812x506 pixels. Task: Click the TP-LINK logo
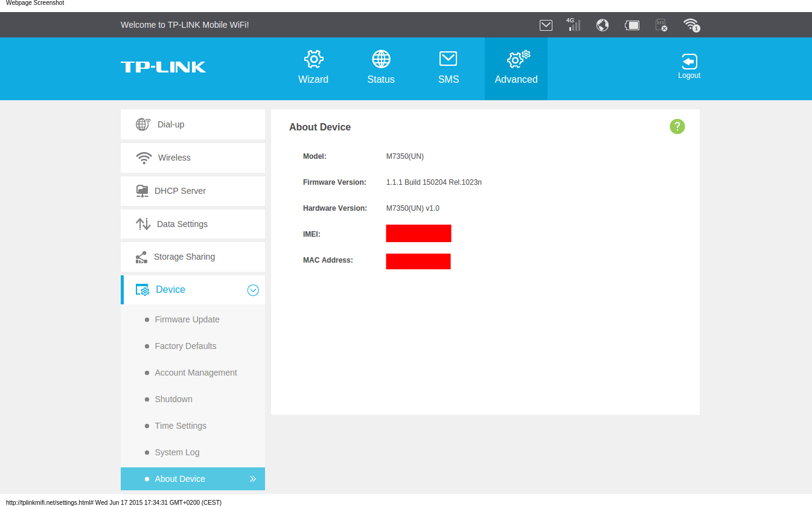(x=163, y=67)
